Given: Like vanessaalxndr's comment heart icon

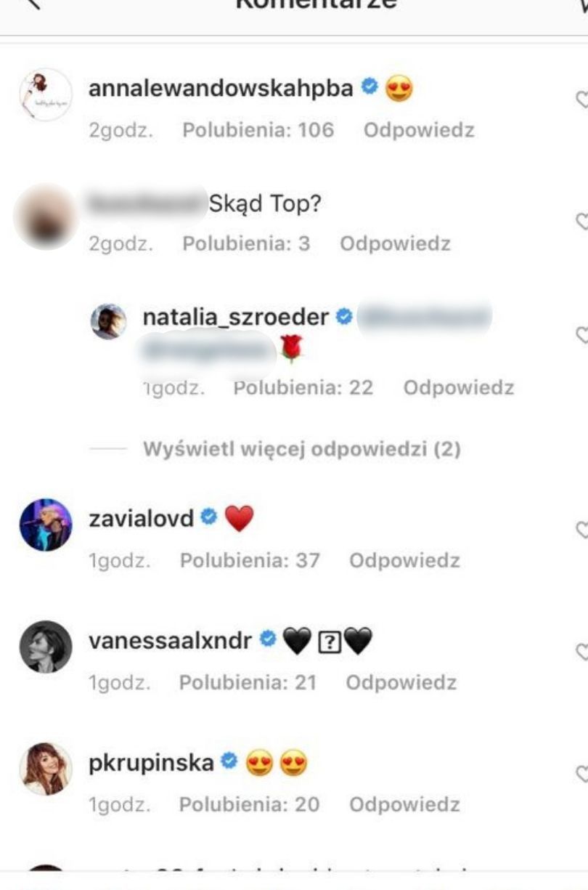Looking at the screenshot, I should pos(582,652).
